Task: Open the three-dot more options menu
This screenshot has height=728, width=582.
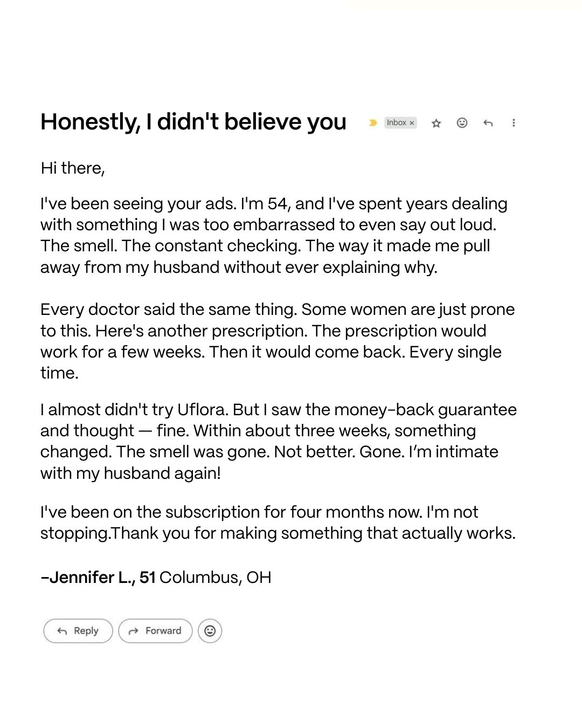Action: coord(514,123)
